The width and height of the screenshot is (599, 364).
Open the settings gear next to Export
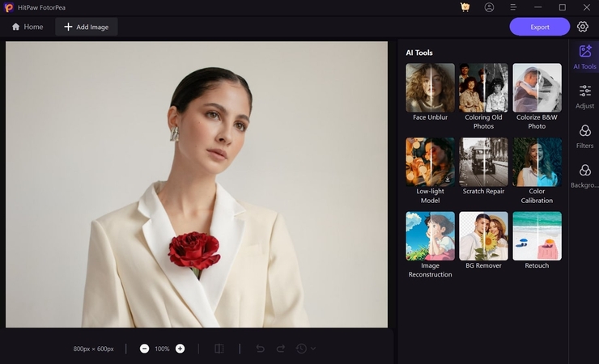tap(583, 27)
